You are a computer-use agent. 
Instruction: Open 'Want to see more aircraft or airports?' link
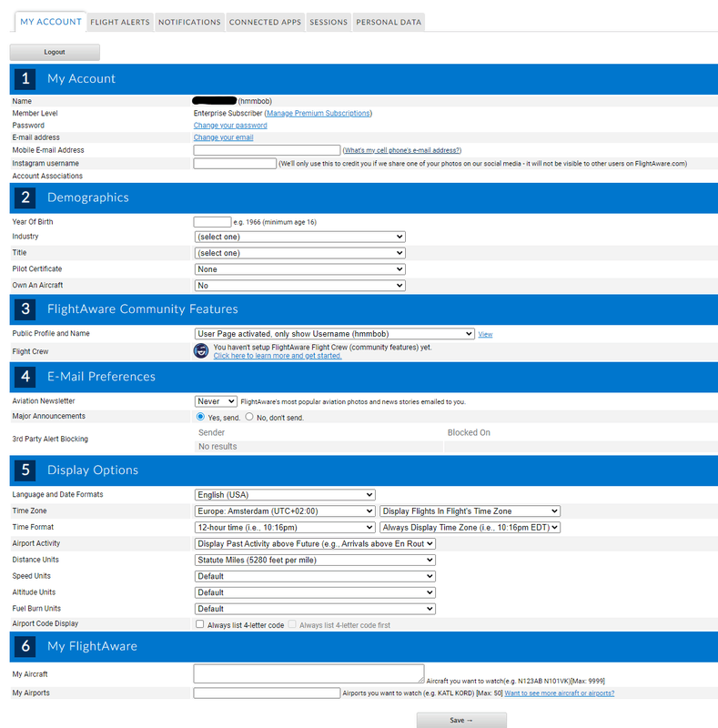click(559, 693)
